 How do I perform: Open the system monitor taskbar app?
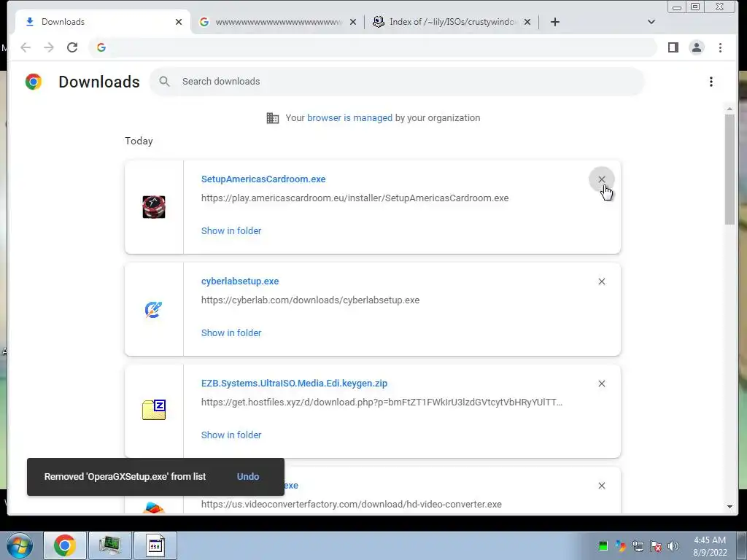pyautogui.click(x=109, y=545)
